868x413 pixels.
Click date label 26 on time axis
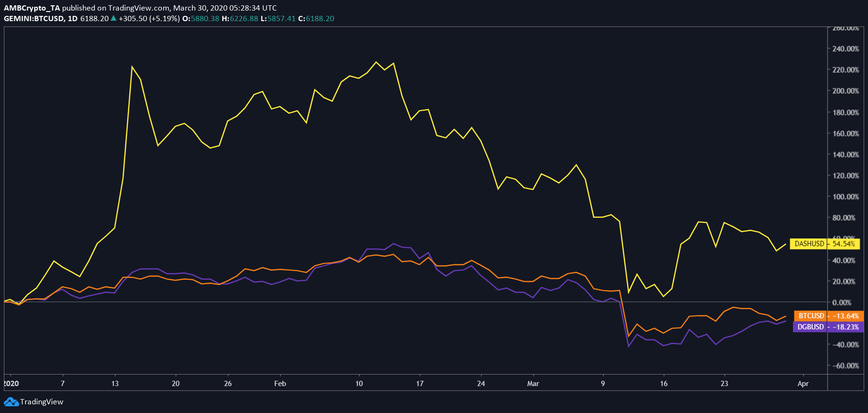click(228, 384)
